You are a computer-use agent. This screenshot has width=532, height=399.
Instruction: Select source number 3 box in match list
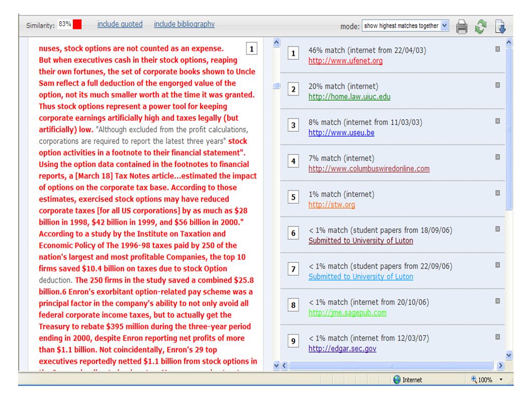coord(293,125)
